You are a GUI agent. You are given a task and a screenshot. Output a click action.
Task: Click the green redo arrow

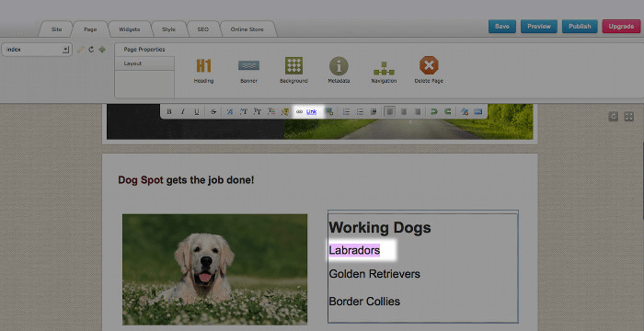448,111
